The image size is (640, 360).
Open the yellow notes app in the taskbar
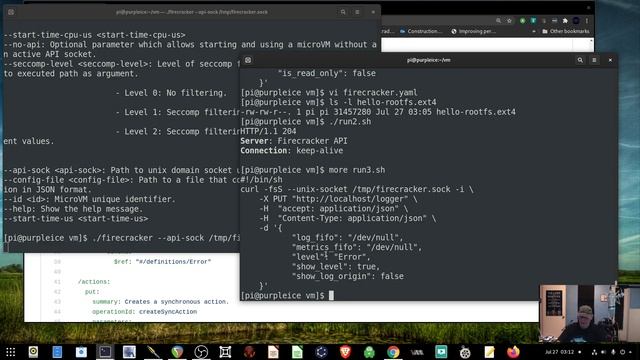[489, 352]
